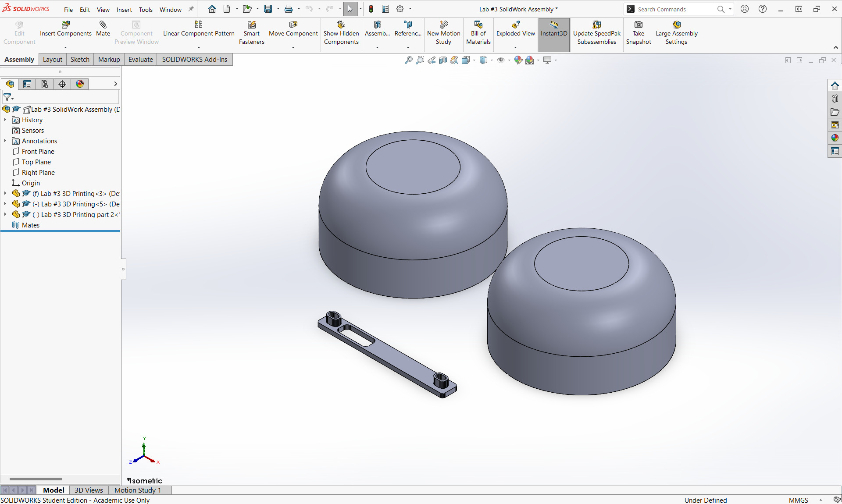Viewport: 842px width, 504px height.
Task: Click the Edit Appearance icon
Action: (518, 60)
